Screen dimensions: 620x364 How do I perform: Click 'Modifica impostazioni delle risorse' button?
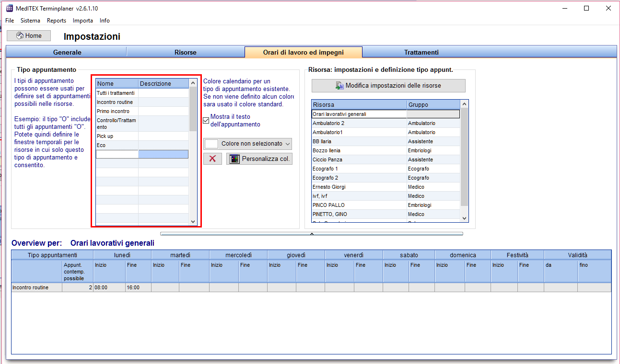[388, 86]
